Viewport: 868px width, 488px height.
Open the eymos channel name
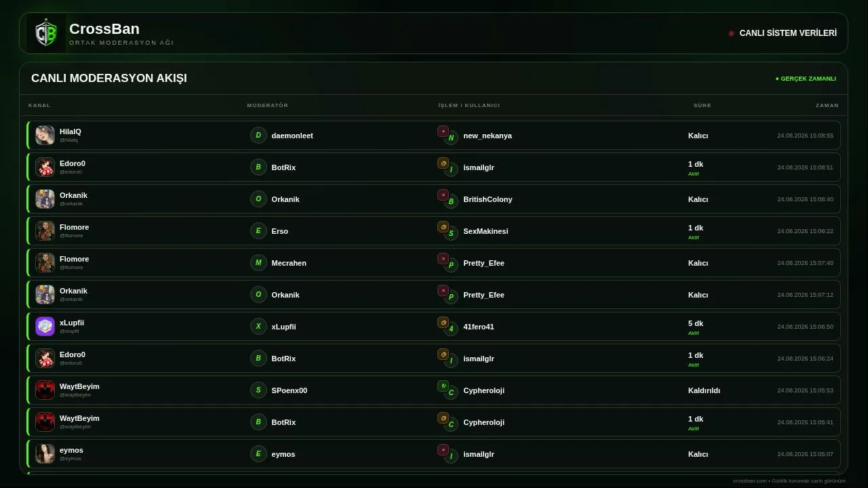pos(71,450)
